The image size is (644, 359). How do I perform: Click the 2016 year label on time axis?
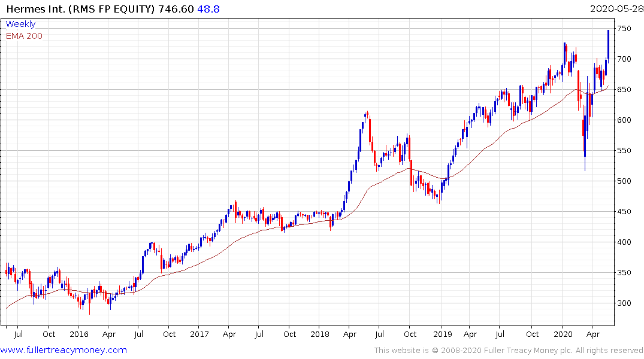pos(79,334)
